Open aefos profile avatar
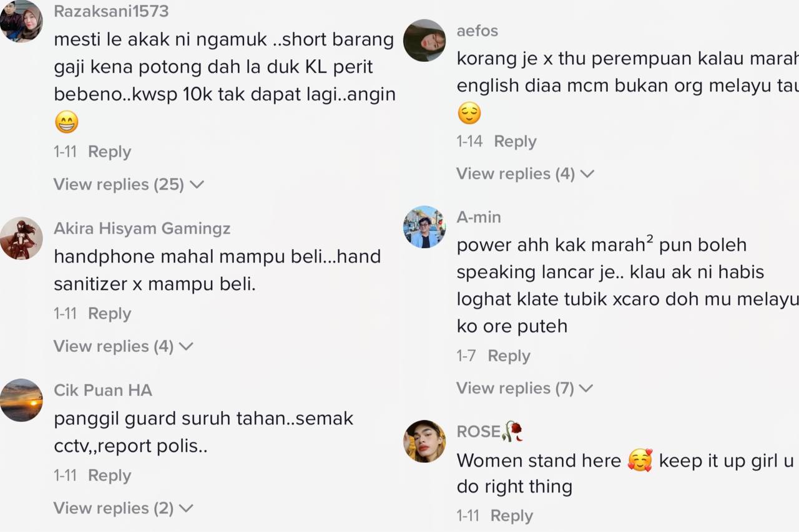799x532 pixels. click(x=424, y=41)
